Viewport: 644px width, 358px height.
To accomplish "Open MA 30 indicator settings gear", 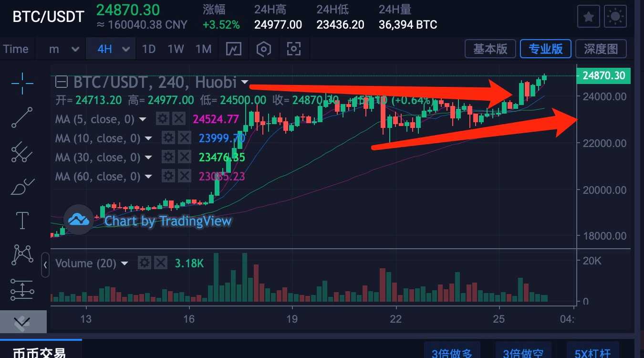I will 168,157.
